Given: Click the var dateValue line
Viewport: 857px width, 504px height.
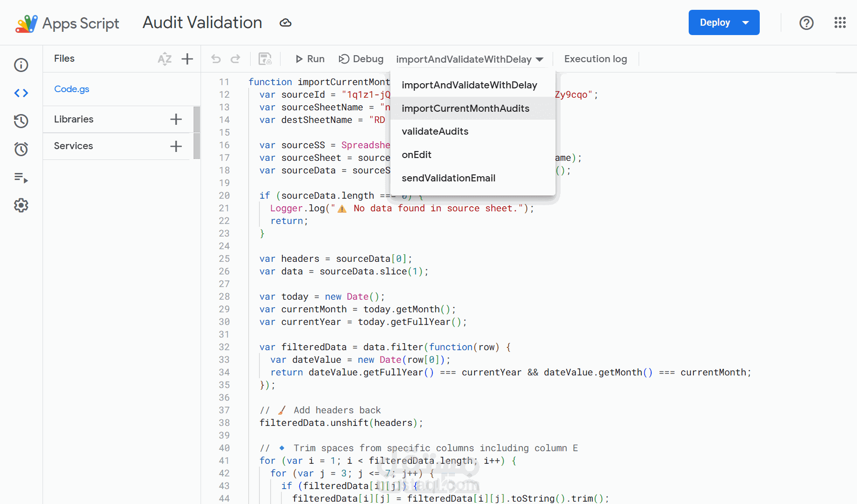Looking at the screenshot, I should tap(360, 360).
